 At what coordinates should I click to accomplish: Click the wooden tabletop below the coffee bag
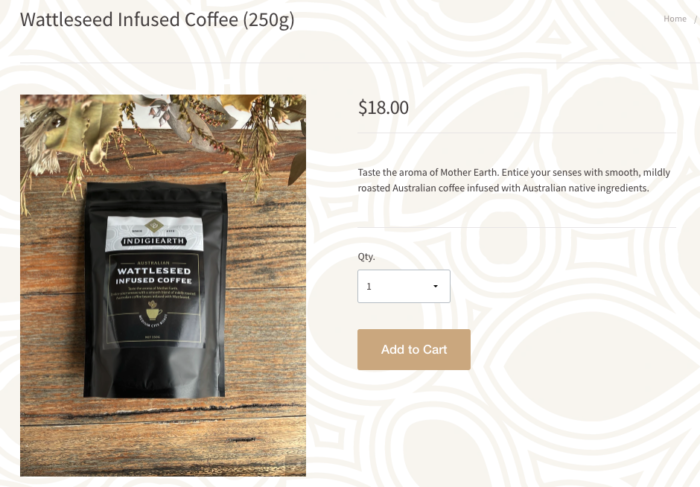coord(163,437)
